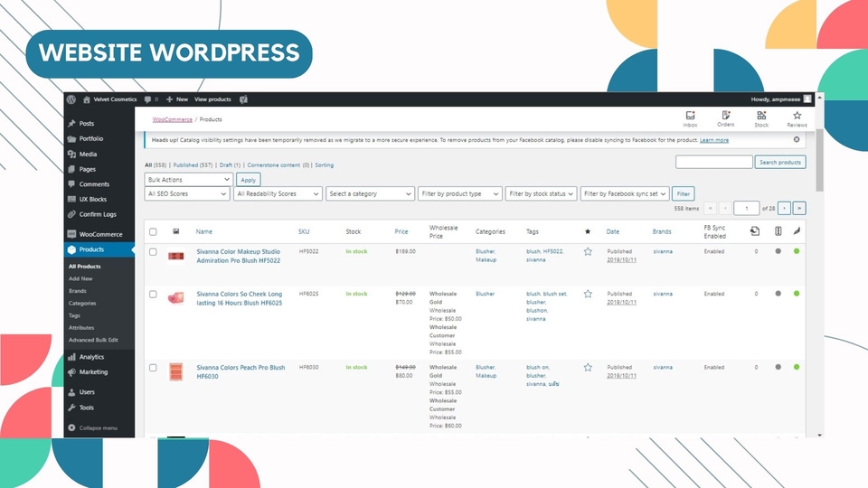The image size is (868, 488).
Task: Click the Filter button
Action: click(684, 194)
